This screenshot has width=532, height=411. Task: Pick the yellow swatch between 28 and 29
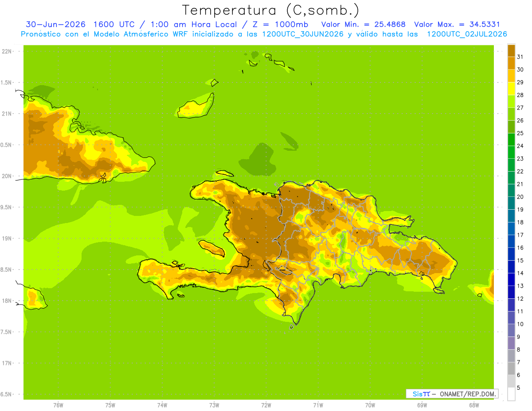(511, 89)
